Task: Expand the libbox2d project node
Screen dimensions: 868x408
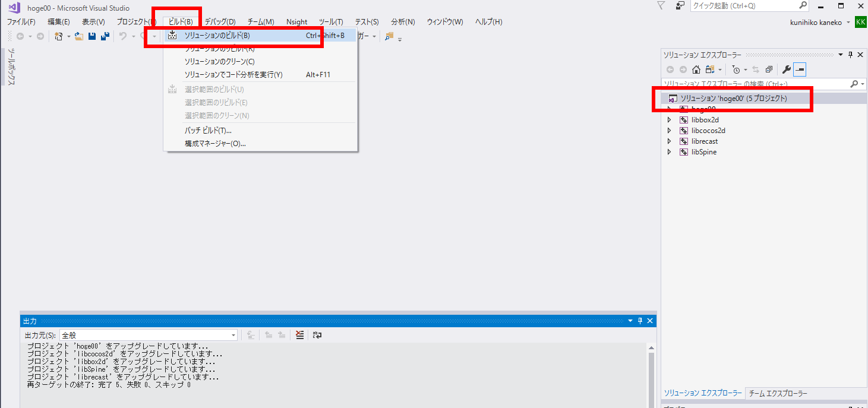Action: [x=670, y=120]
